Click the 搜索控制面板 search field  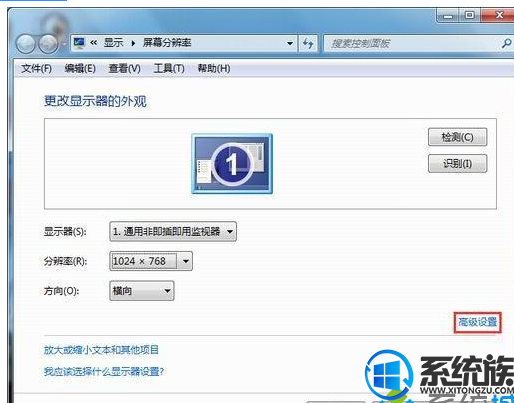pos(413,43)
